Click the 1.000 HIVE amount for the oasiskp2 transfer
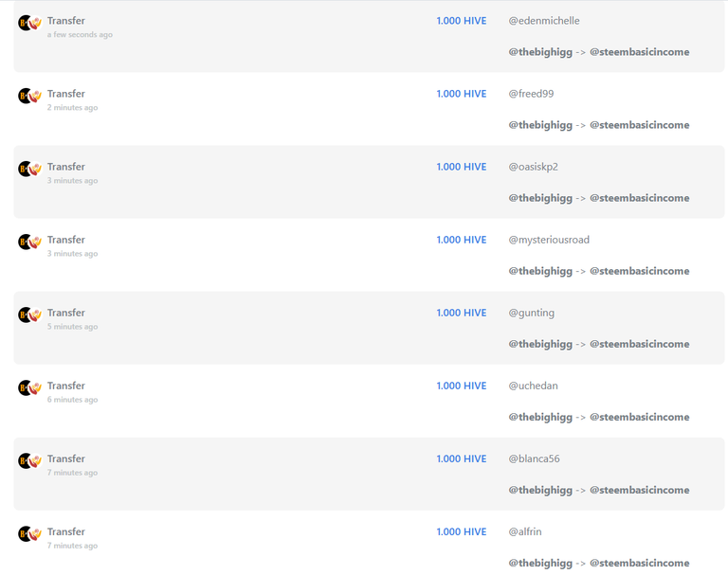The width and height of the screenshot is (728, 575). click(461, 167)
